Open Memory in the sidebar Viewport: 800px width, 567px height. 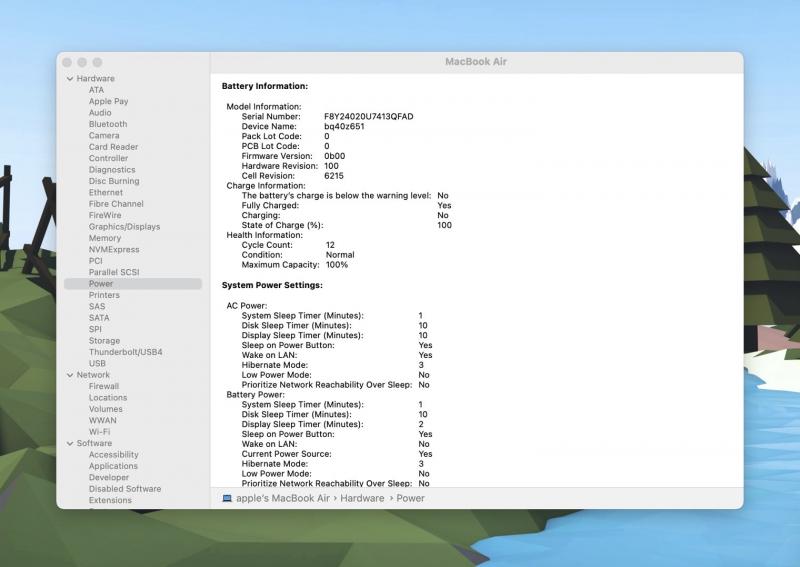[105, 238]
